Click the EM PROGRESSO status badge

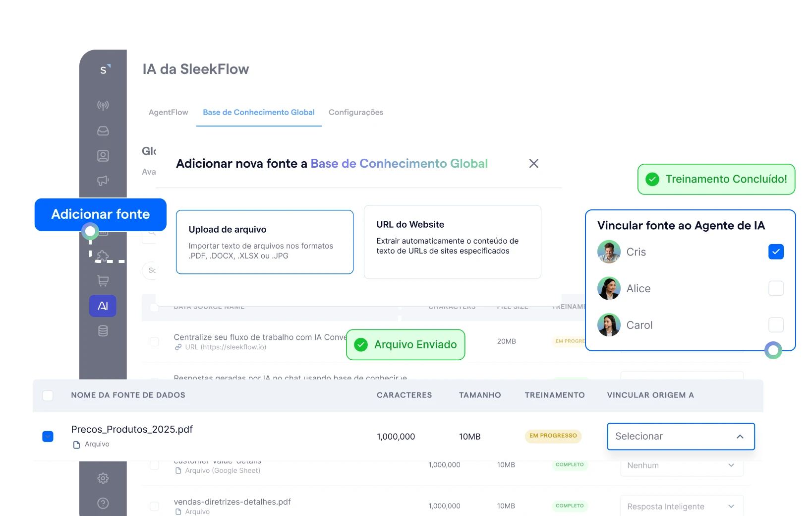coord(553,436)
